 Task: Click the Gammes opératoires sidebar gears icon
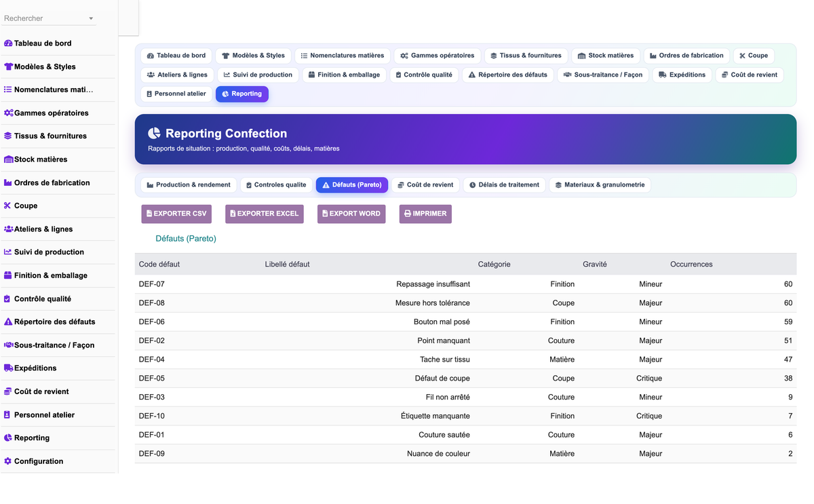pos(8,113)
